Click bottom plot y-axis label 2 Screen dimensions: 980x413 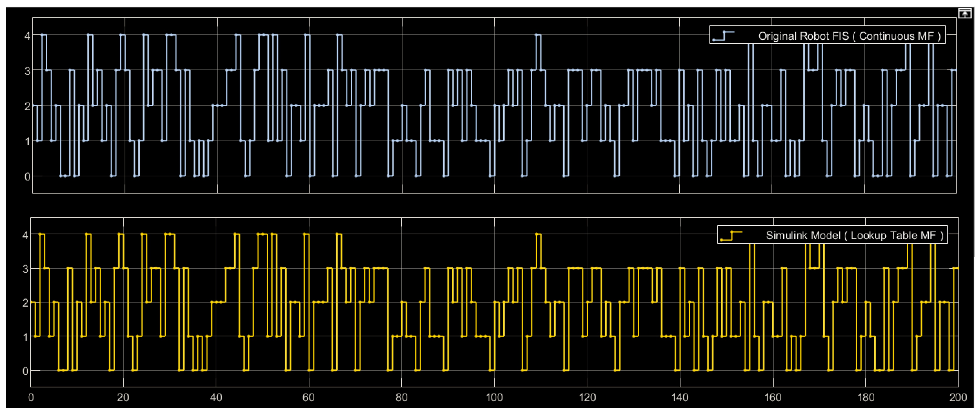25,303
